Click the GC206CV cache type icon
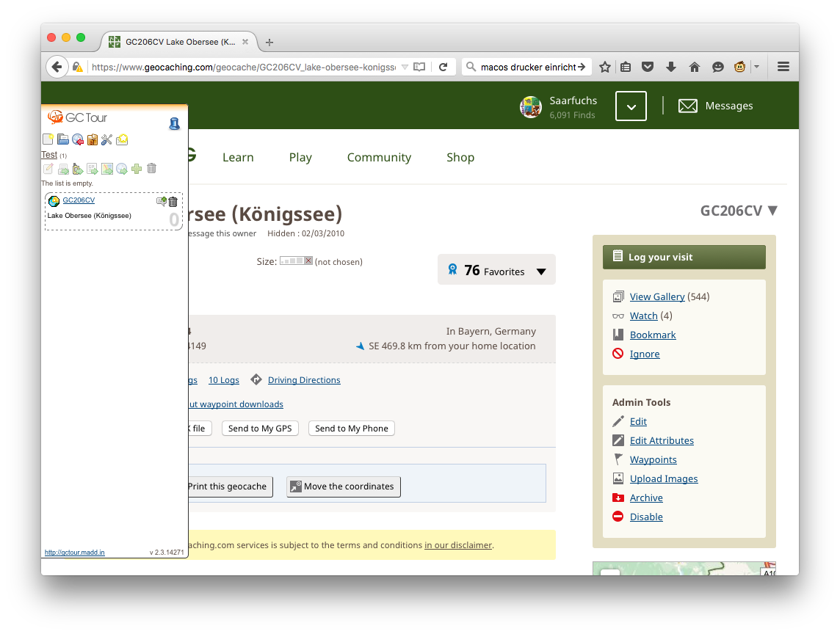This screenshot has width=840, height=634. (x=54, y=201)
